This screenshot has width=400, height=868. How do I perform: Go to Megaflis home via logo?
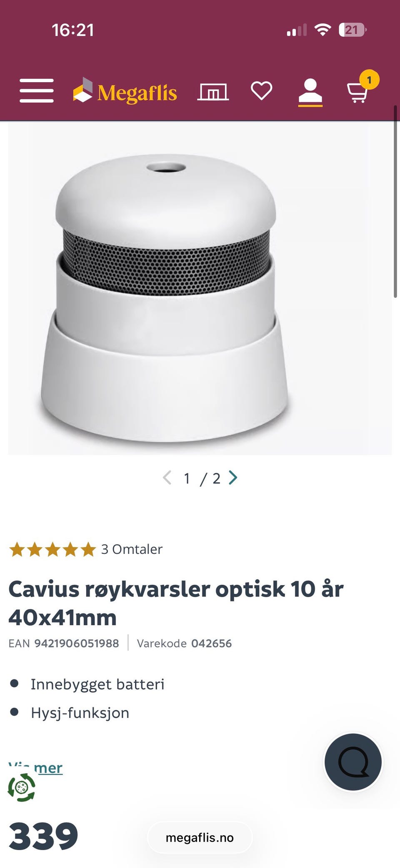click(125, 91)
